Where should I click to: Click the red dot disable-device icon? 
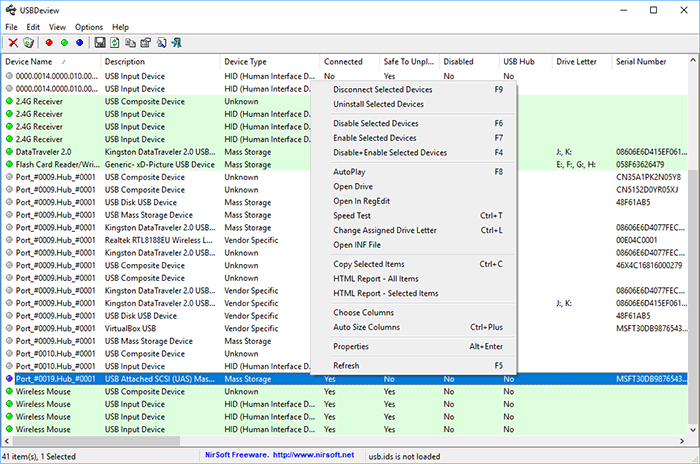[x=48, y=43]
